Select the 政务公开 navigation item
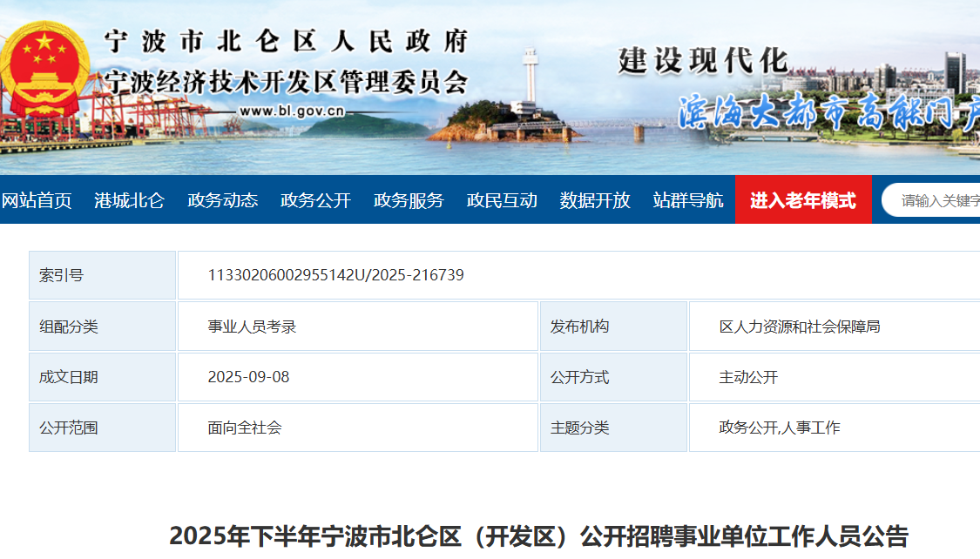Viewport: 980px width, 559px height. tap(315, 200)
